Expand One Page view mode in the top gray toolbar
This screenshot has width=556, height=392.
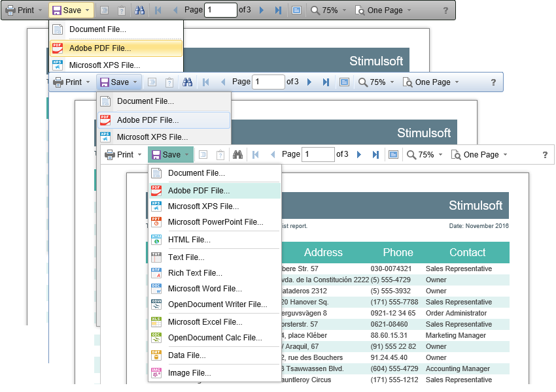383,10
